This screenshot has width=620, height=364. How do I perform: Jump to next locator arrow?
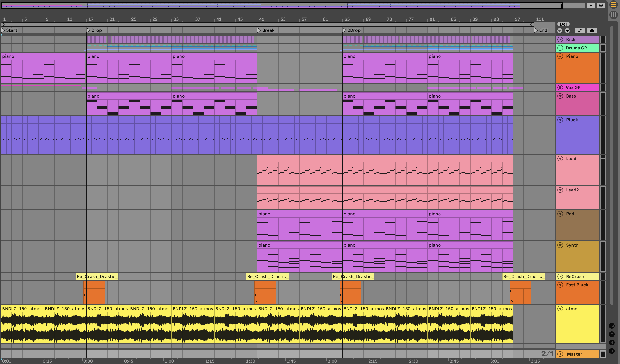[567, 31]
